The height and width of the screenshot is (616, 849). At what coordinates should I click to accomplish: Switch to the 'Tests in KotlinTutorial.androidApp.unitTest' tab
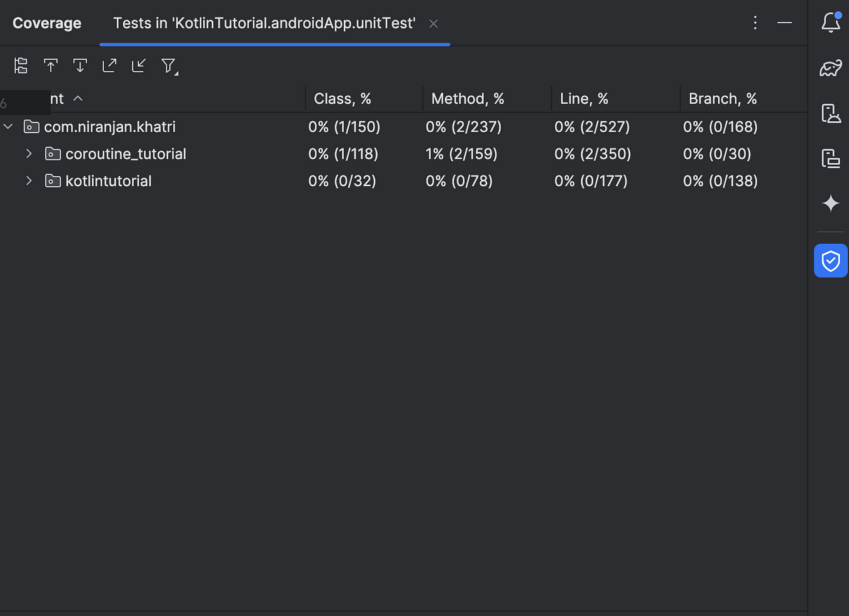(263, 23)
